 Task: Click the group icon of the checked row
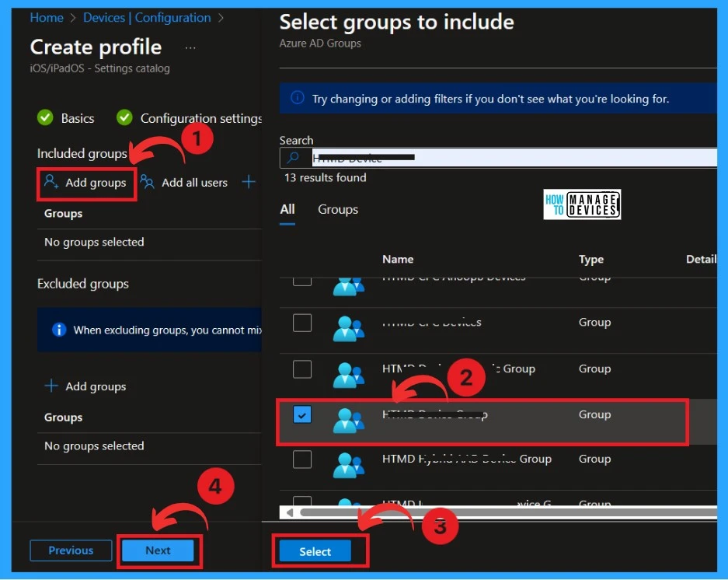[349, 420]
